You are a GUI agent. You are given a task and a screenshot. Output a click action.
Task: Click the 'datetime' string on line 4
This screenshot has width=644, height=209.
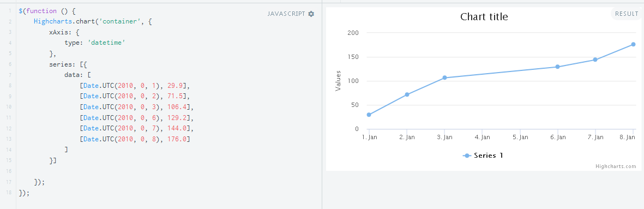[x=106, y=43]
